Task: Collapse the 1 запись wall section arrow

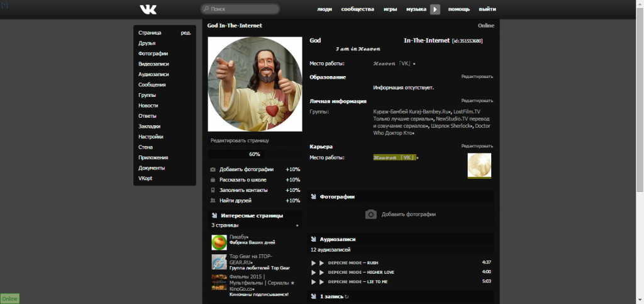Action: pos(313,296)
